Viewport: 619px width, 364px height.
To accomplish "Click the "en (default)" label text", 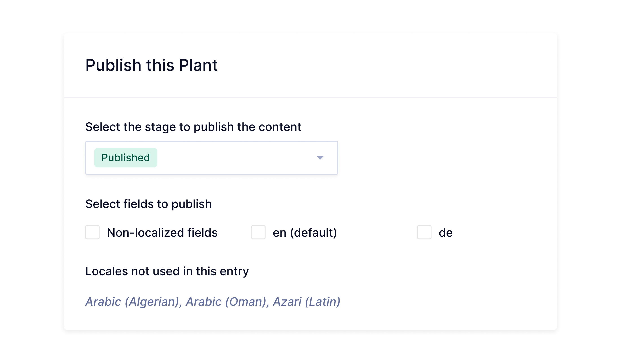I will tap(305, 233).
